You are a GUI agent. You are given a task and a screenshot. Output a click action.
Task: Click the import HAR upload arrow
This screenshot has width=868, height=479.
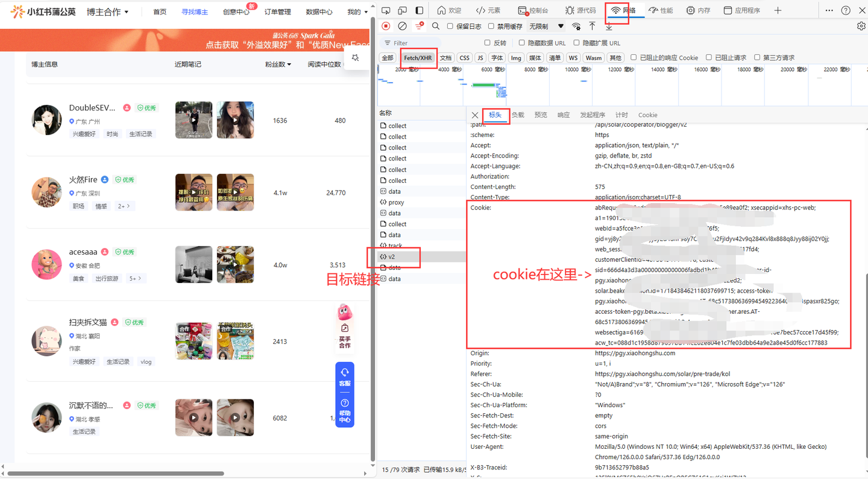pos(592,26)
